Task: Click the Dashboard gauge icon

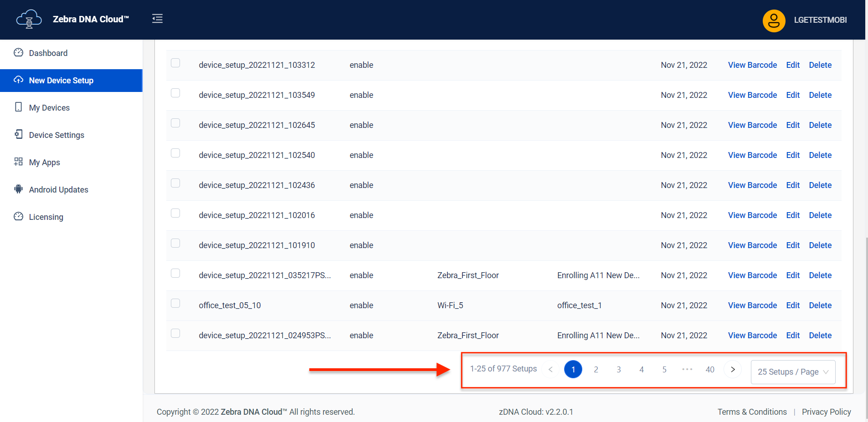Action: pos(18,53)
